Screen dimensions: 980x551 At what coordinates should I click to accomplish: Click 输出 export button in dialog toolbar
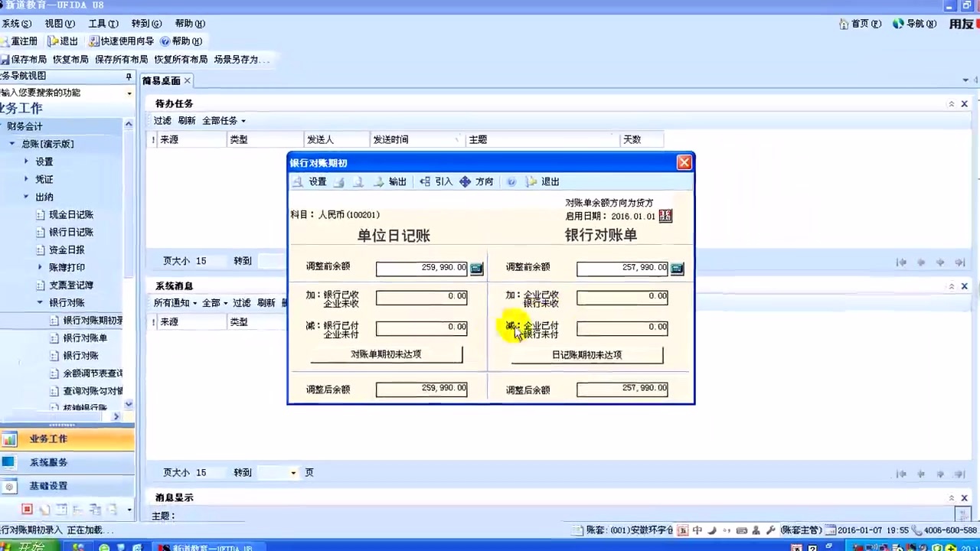390,181
